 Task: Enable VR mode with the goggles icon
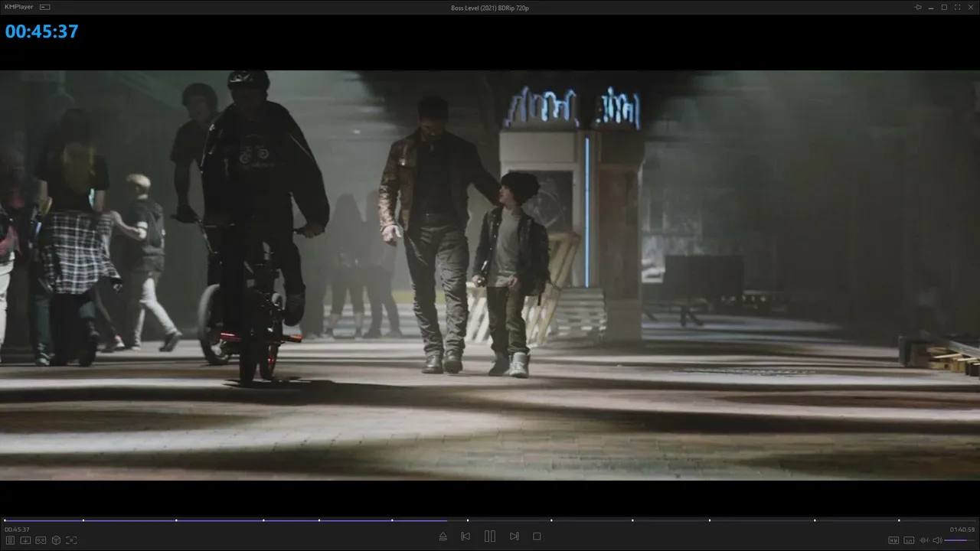click(41, 540)
